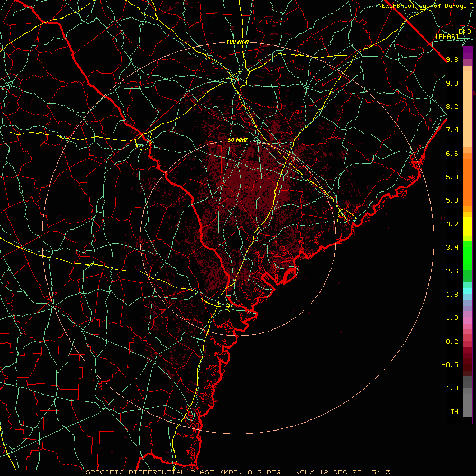
Task: Click the 8.2 value on the legend
Action: 452,106
